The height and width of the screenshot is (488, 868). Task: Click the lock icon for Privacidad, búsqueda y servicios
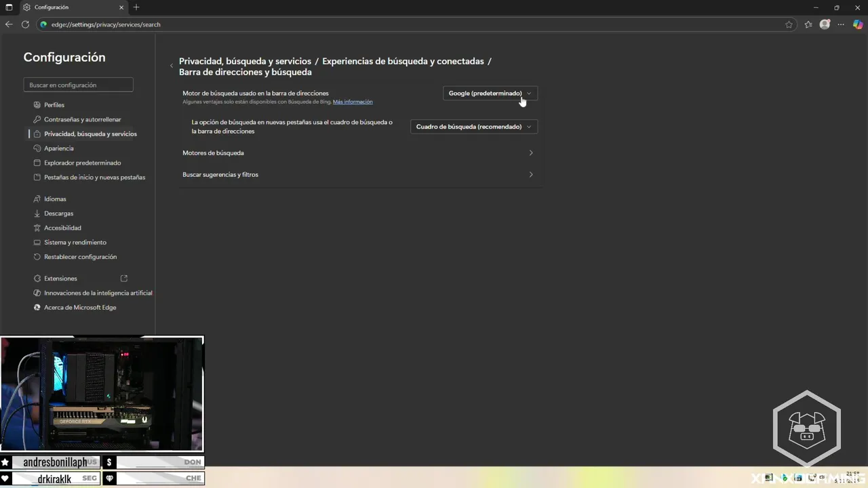click(37, 134)
